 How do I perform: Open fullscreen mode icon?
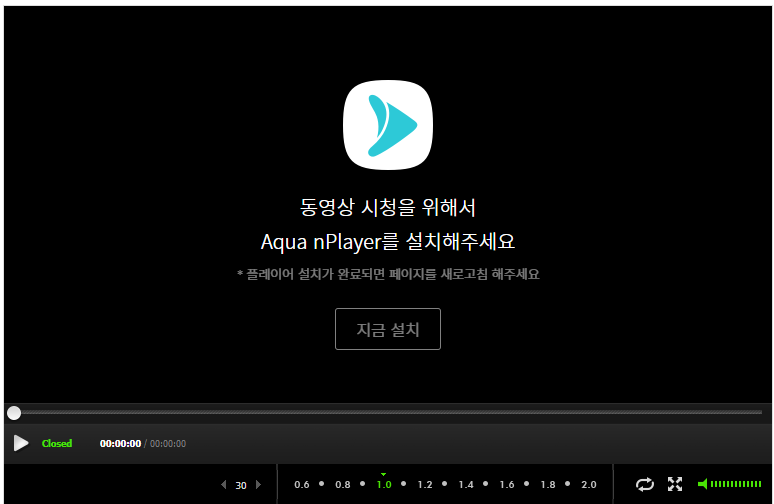(x=675, y=484)
